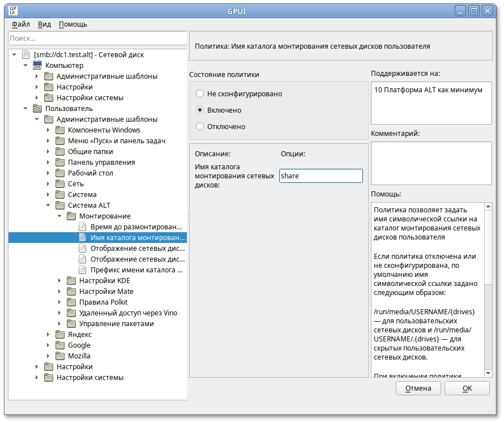Click the Пользователь user folder icon
This screenshot has height=423, width=504.
coord(37,109)
